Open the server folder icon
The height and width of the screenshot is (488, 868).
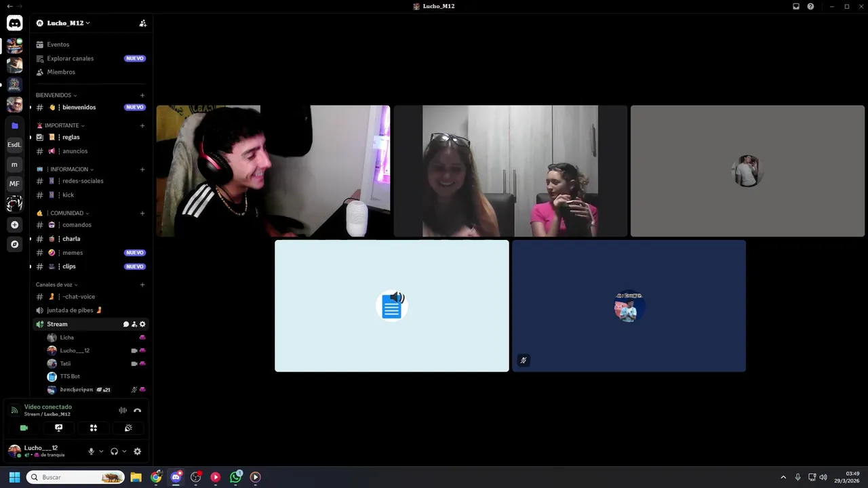[x=14, y=125]
